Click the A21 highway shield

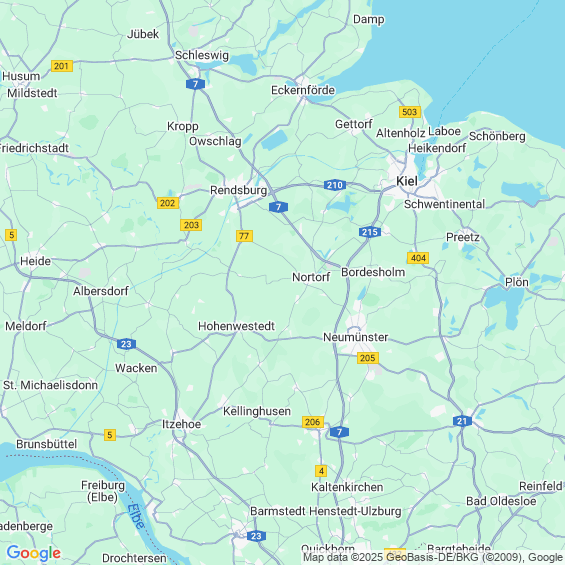tap(462, 421)
